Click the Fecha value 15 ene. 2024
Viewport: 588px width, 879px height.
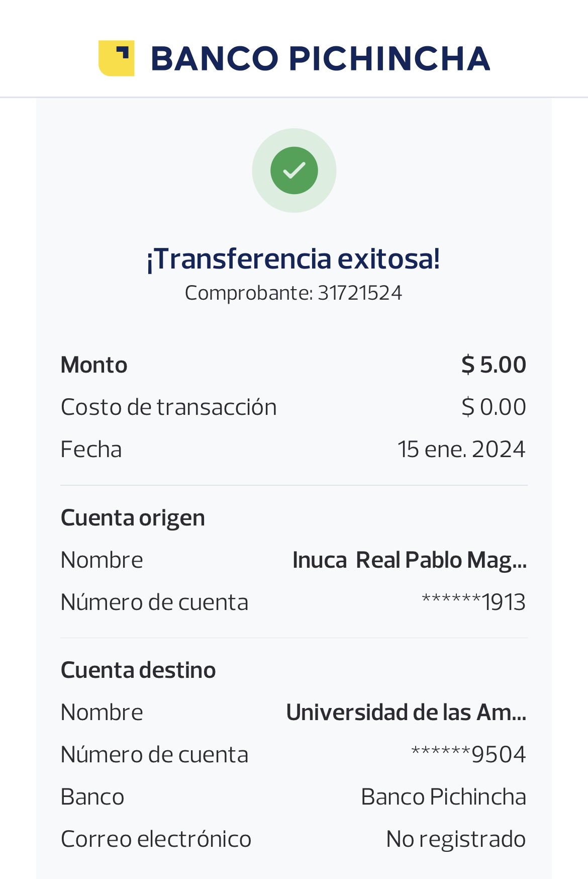coord(461,449)
